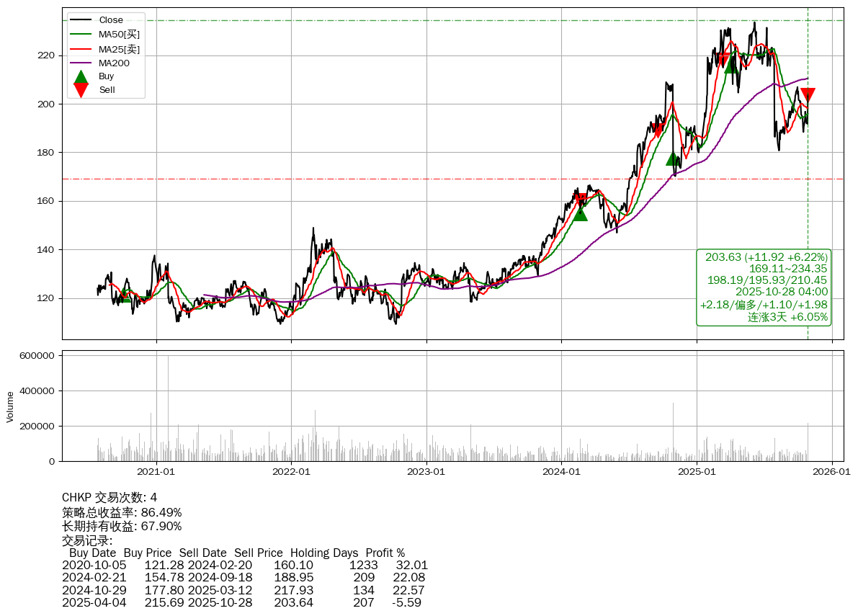
Task: Click the MA25[卖] legend entry
Action: (x=119, y=49)
